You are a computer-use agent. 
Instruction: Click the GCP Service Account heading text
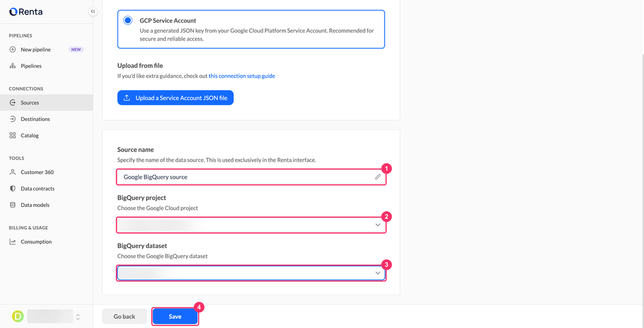(x=168, y=20)
